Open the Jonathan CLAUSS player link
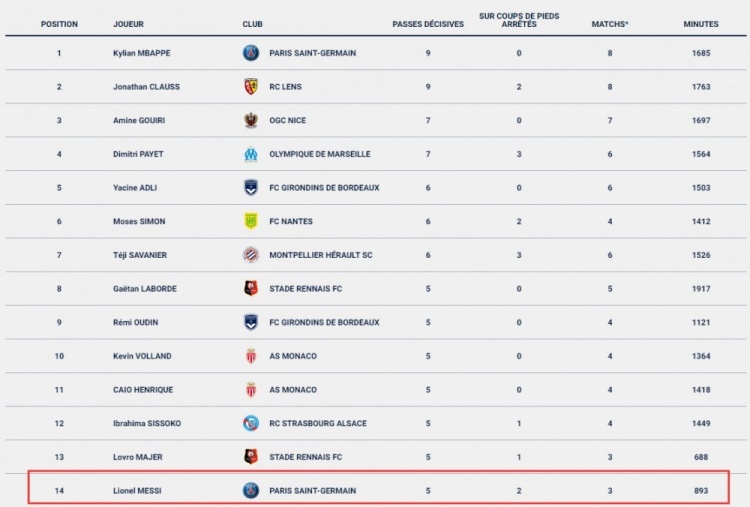750x507 pixels. (x=146, y=87)
